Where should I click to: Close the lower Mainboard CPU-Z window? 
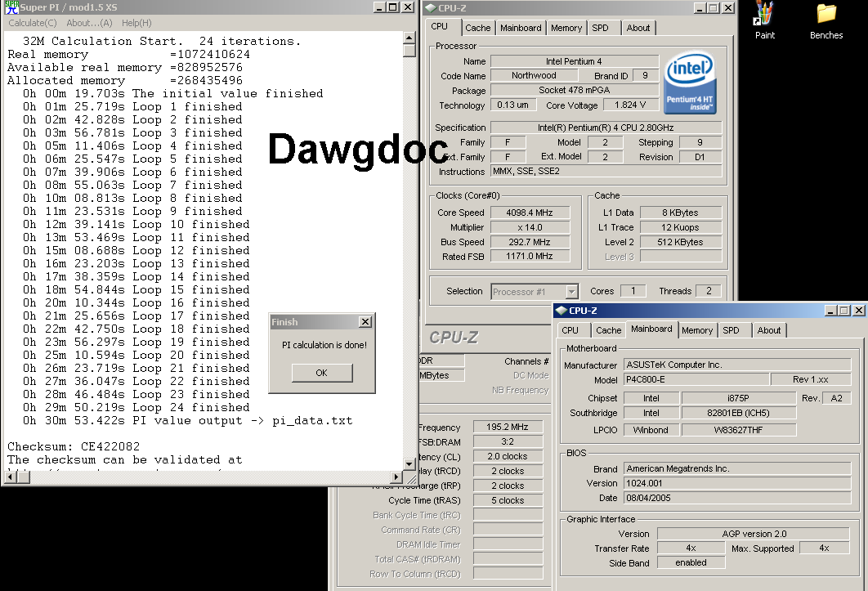[x=859, y=310]
